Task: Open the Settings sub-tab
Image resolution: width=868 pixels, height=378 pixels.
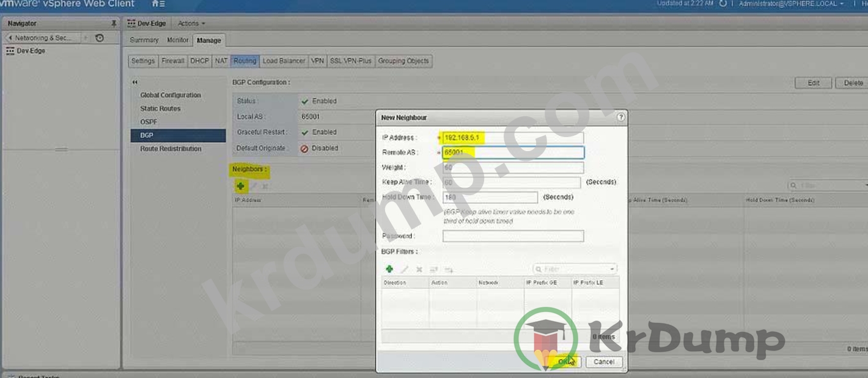Action: pyautogui.click(x=143, y=61)
